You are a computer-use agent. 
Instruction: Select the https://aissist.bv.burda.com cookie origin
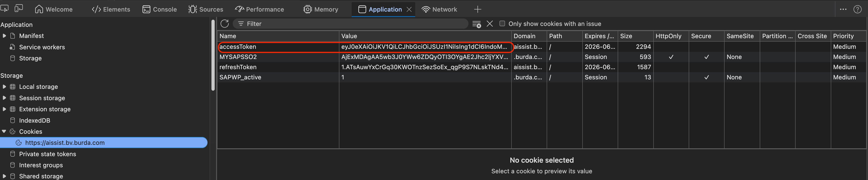[x=103, y=143]
